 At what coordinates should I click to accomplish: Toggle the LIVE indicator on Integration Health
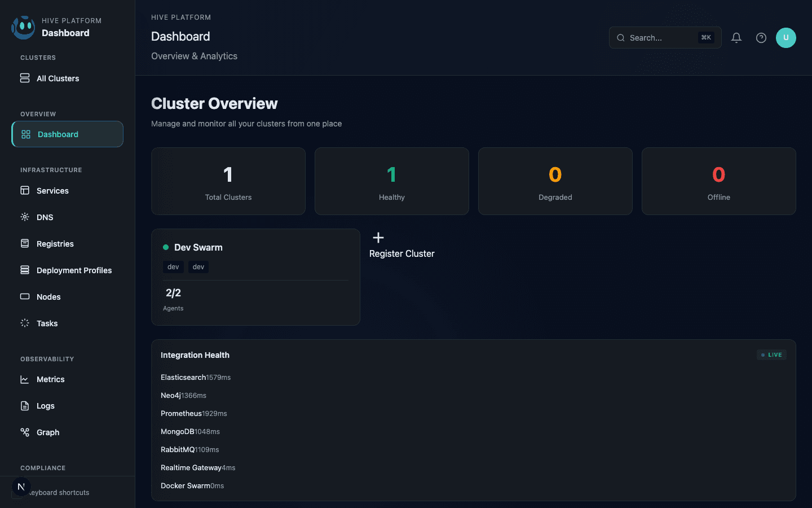771,354
